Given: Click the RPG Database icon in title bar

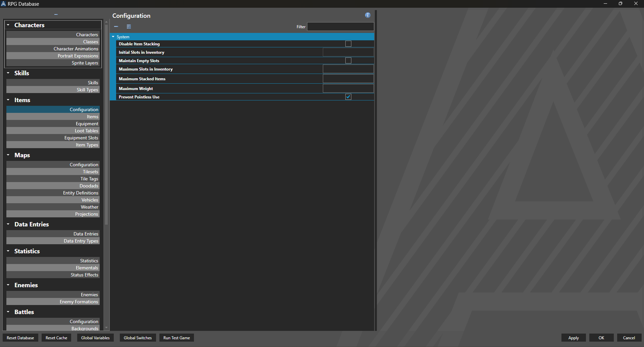Looking at the screenshot, I should click(x=4, y=4).
